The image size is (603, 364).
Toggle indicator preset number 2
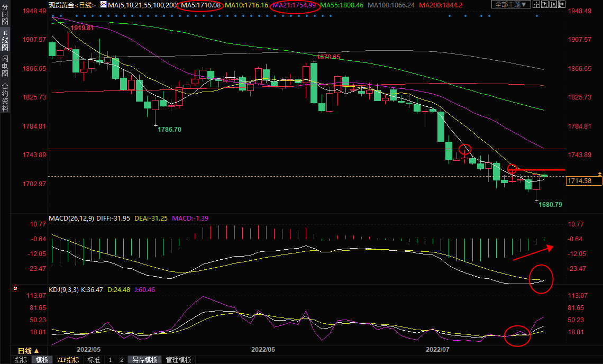pyautogui.click(x=121, y=360)
